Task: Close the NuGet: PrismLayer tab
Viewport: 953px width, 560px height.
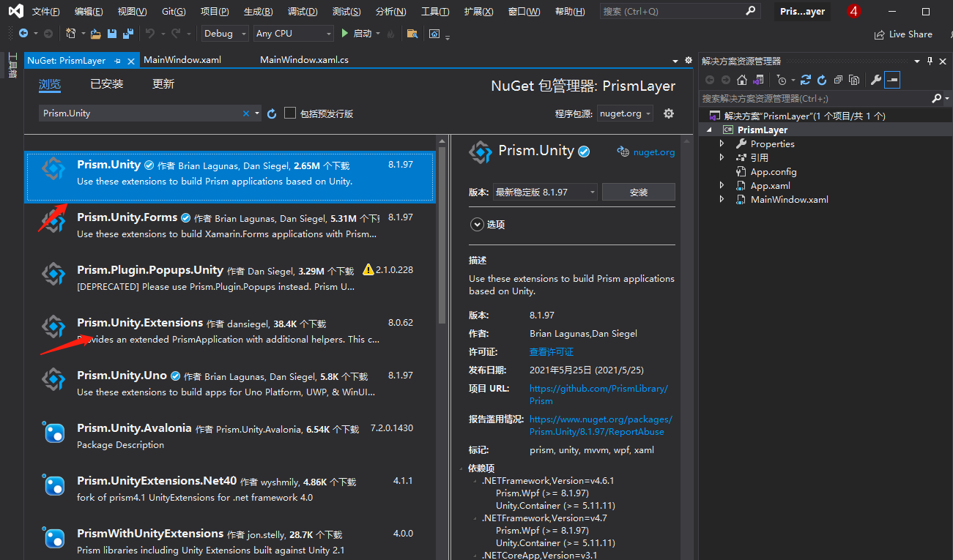Action: click(x=131, y=61)
